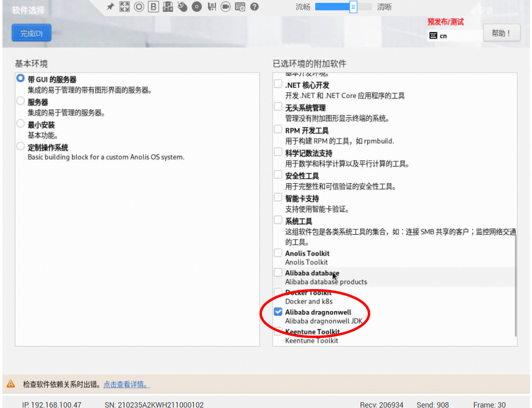Click the cn keyboard layout indicator
Viewport: 532px width, 408px height.
click(438, 36)
